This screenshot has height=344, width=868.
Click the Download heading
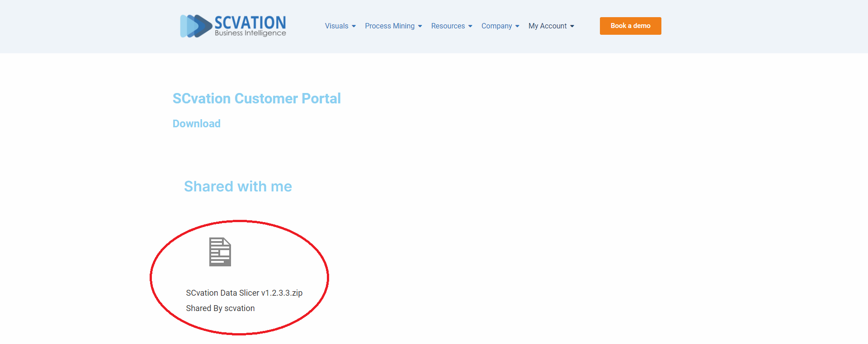pos(197,124)
